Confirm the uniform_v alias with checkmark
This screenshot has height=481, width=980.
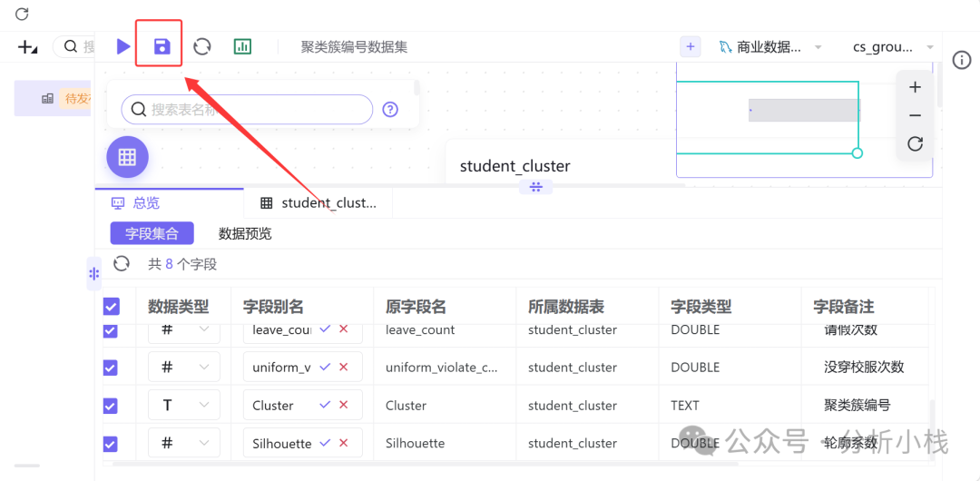coord(325,368)
